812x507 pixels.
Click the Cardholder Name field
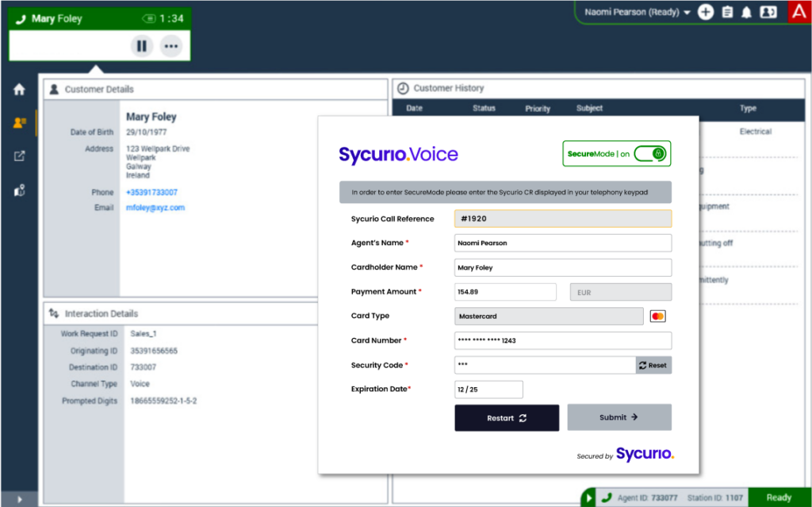tap(563, 267)
